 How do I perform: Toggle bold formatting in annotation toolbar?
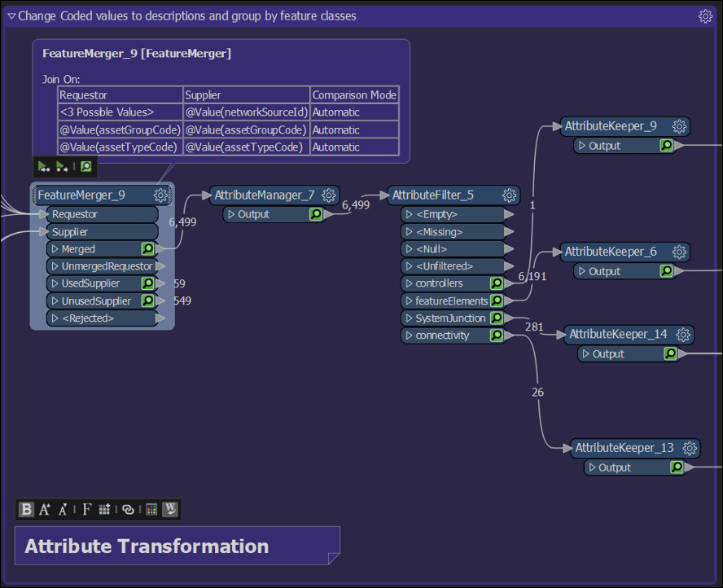(26, 509)
